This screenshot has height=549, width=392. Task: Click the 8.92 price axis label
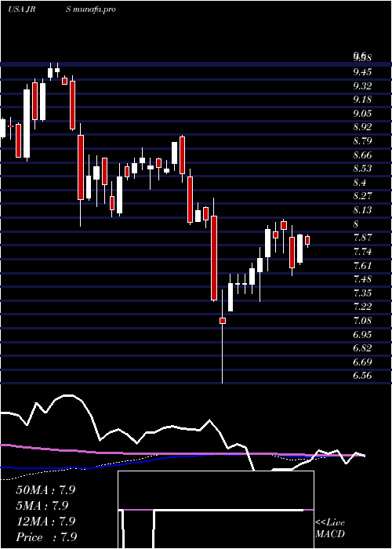362,127
